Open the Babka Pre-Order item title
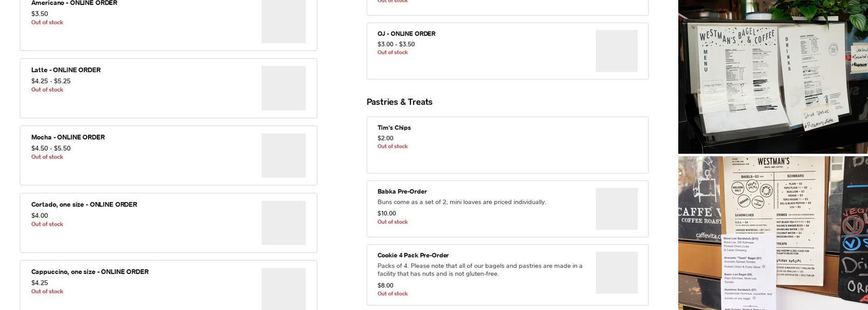868x310 pixels. (402, 192)
